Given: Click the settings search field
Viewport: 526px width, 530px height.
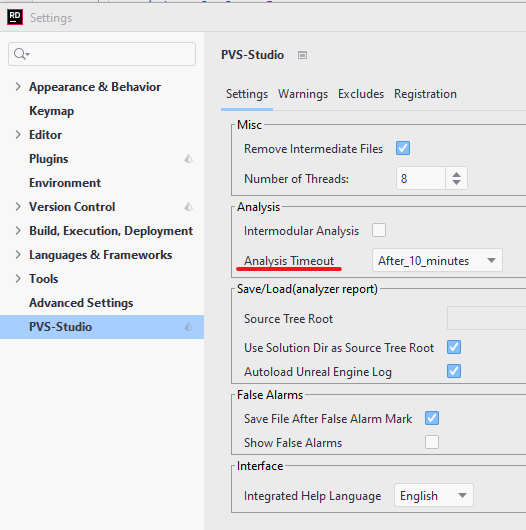Looking at the screenshot, I should [102, 54].
